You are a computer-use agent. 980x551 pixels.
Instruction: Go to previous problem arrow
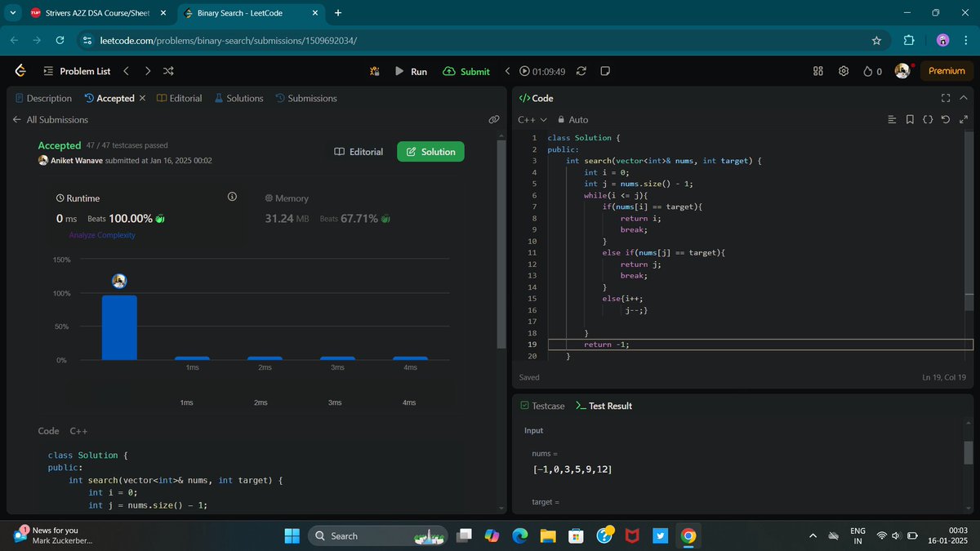tap(127, 71)
